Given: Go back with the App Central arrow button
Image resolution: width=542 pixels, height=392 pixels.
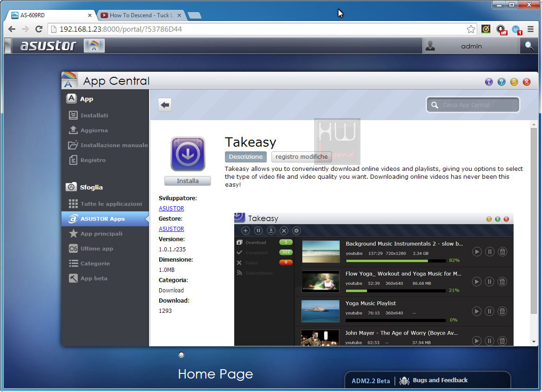Looking at the screenshot, I should tap(165, 105).
